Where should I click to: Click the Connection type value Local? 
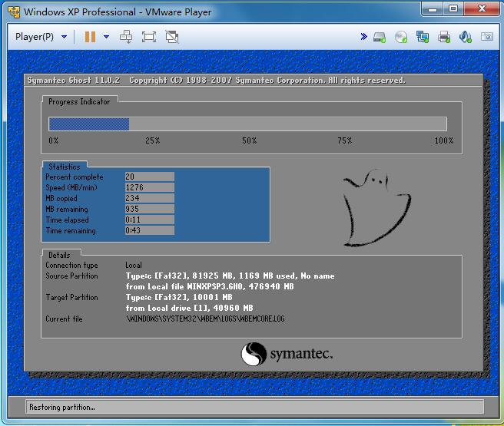[x=134, y=265]
